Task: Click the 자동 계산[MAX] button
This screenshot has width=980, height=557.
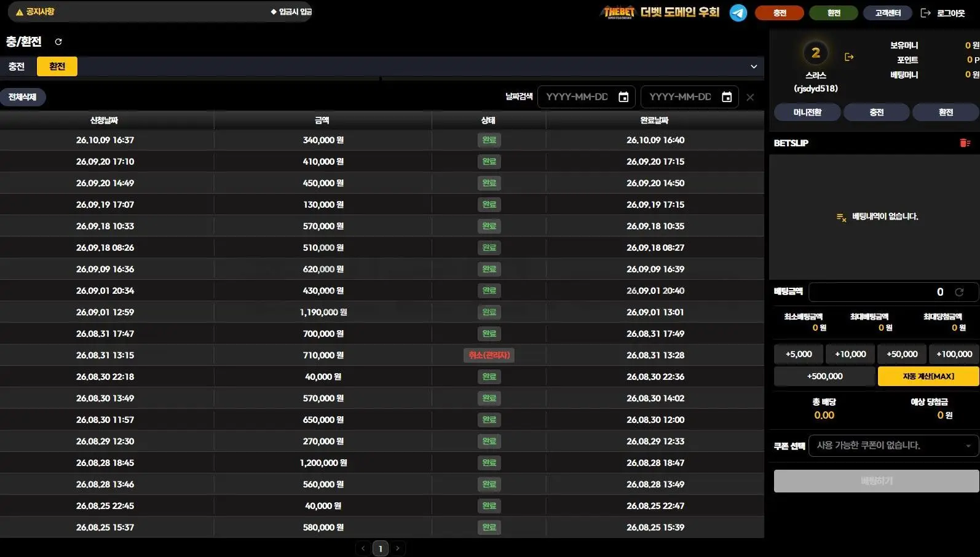Action: coord(928,376)
